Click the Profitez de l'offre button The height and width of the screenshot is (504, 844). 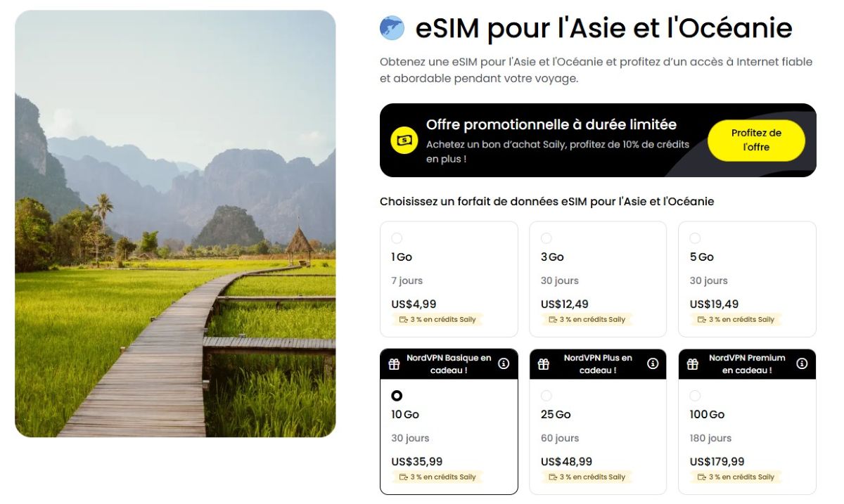click(756, 141)
